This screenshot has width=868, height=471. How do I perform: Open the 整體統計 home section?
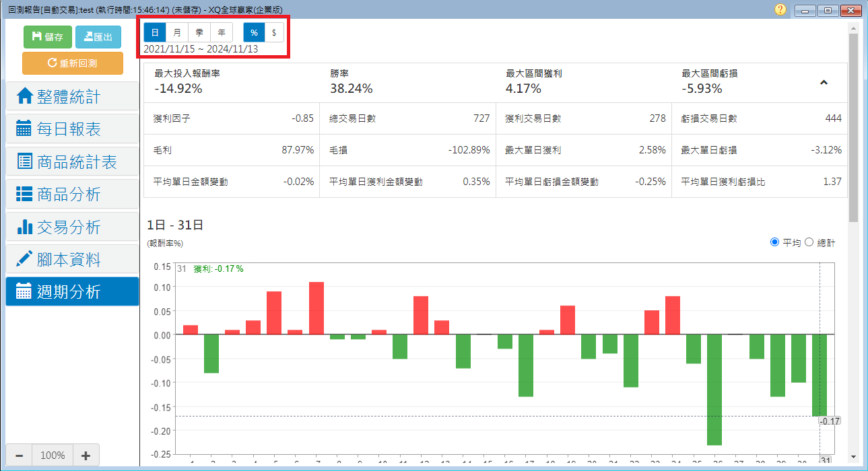(72, 96)
